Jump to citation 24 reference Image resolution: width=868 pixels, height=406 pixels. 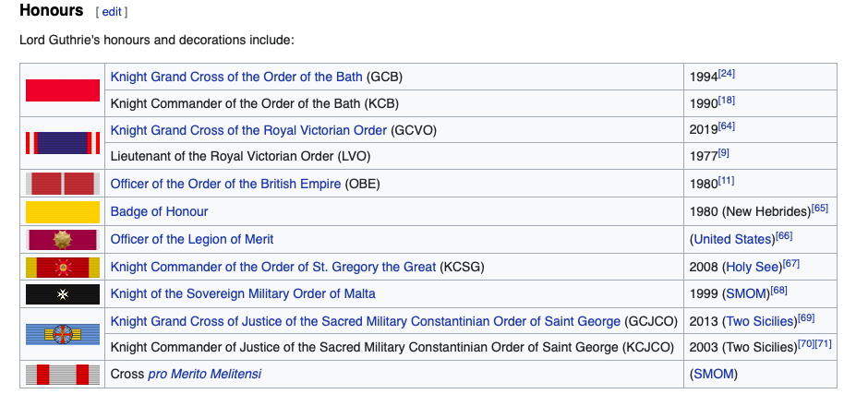727,74
